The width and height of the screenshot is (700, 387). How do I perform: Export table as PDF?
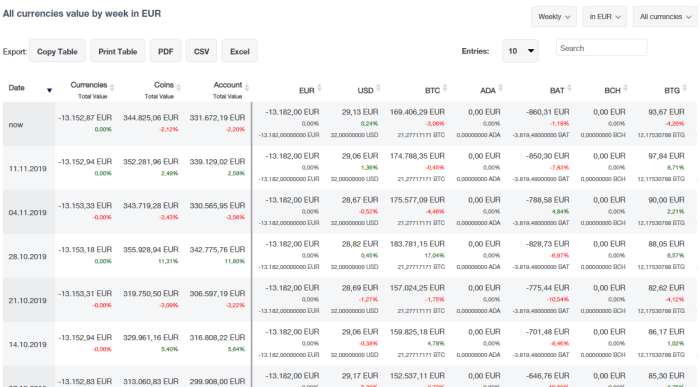coord(165,51)
